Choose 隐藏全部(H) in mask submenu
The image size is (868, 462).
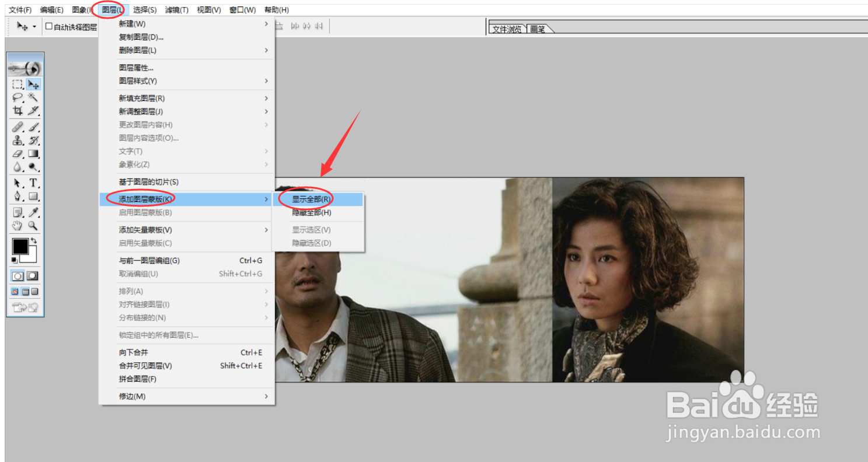coord(318,213)
